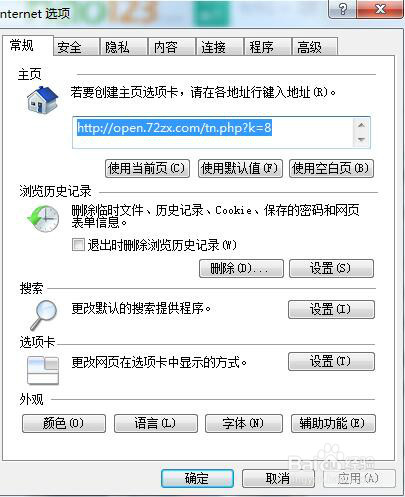Click the blue house home page icon
Image resolution: width=405 pixels, height=497 pixels.
coord(42,99)
